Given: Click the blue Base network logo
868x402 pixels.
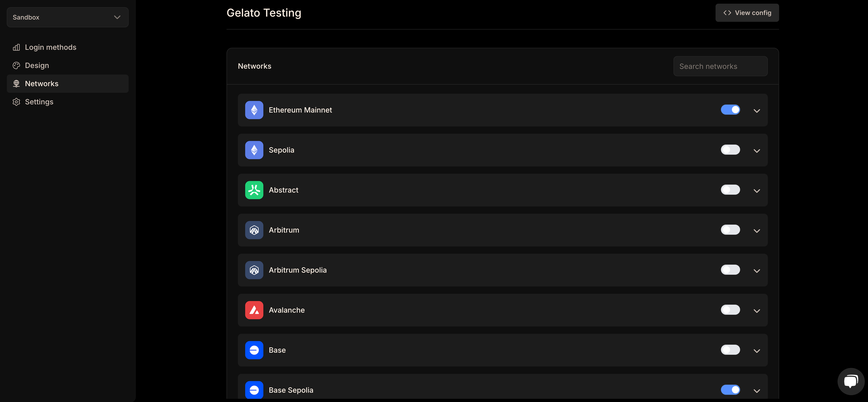Looking at the screenshot, I should point(254,350).
